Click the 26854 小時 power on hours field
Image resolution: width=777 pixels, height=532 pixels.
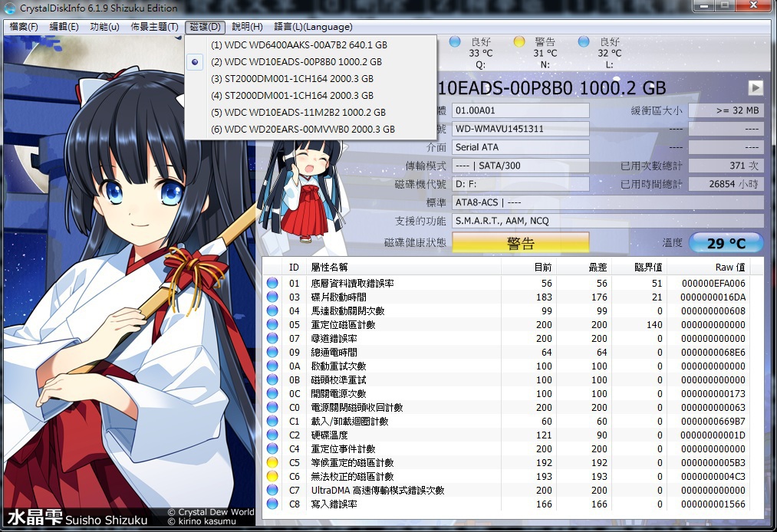(726, 184)
